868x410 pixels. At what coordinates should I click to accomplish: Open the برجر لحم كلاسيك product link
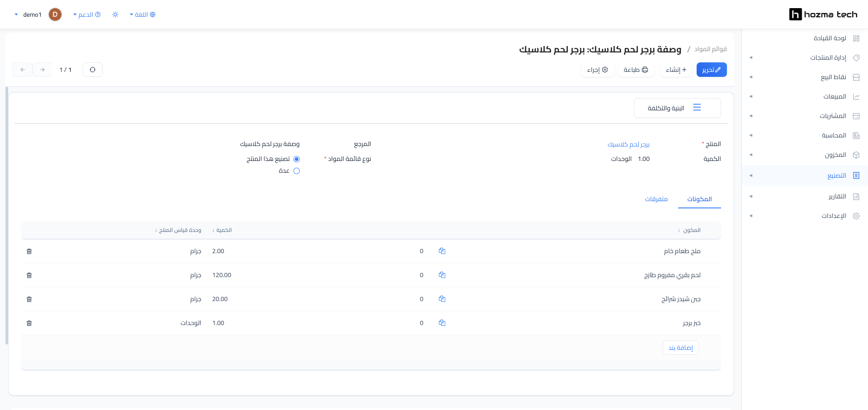628,144
